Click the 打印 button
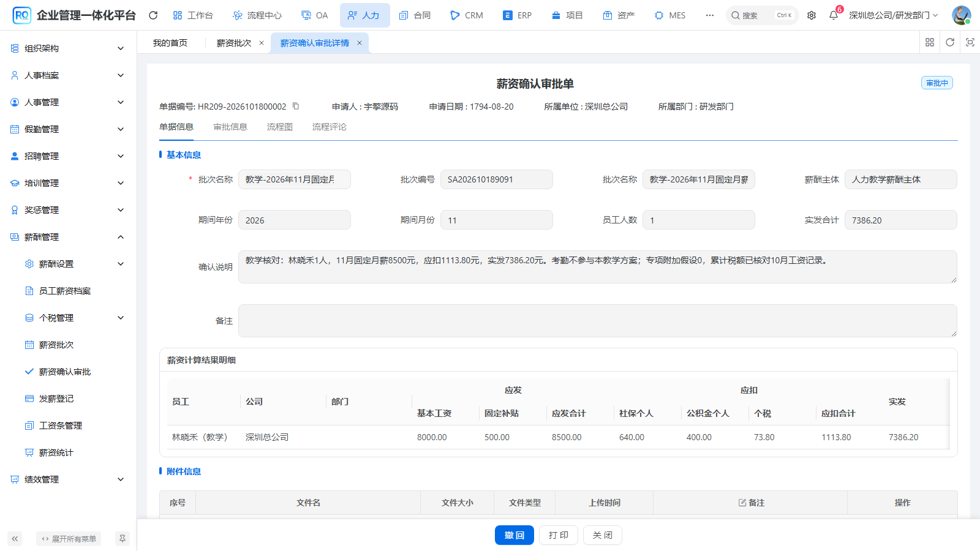980x551 pixels. (559, 535)
